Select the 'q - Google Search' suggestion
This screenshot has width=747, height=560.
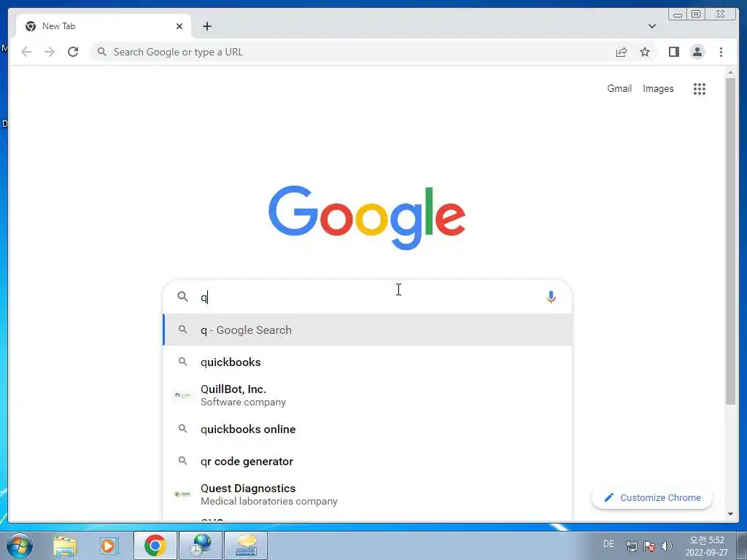(x=368, y=330)
